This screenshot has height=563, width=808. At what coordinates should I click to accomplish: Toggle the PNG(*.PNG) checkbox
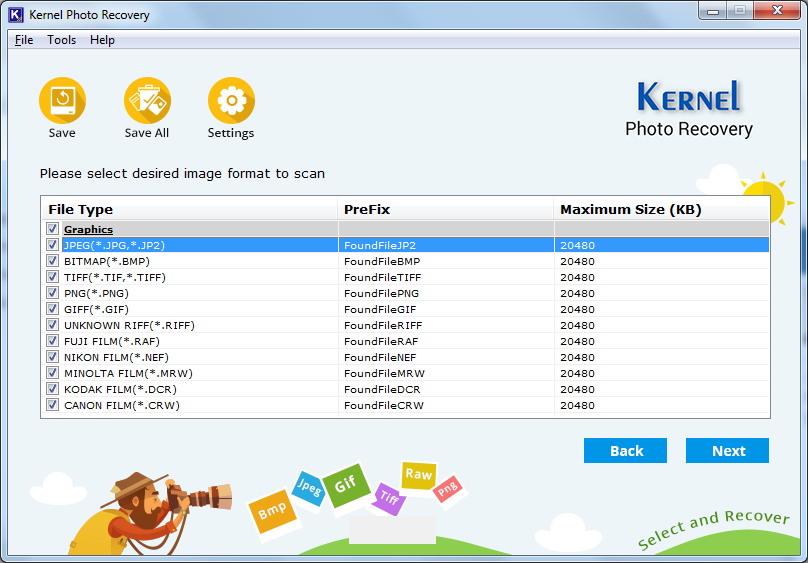[52, 293]
